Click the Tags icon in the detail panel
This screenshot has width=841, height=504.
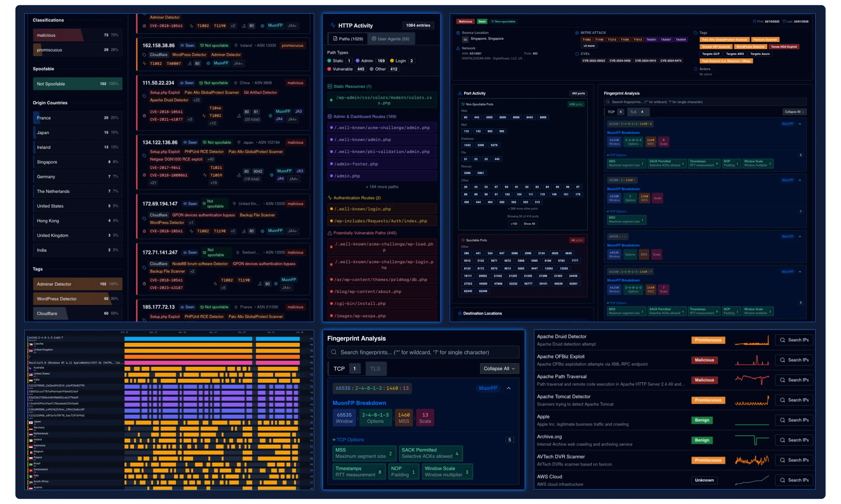[695, 32]
